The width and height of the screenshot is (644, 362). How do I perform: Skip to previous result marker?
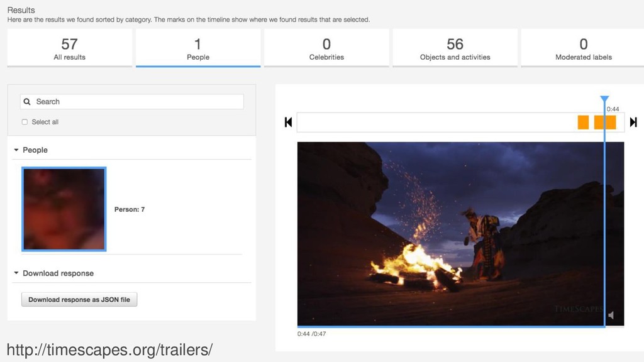[x=288, y=122]
